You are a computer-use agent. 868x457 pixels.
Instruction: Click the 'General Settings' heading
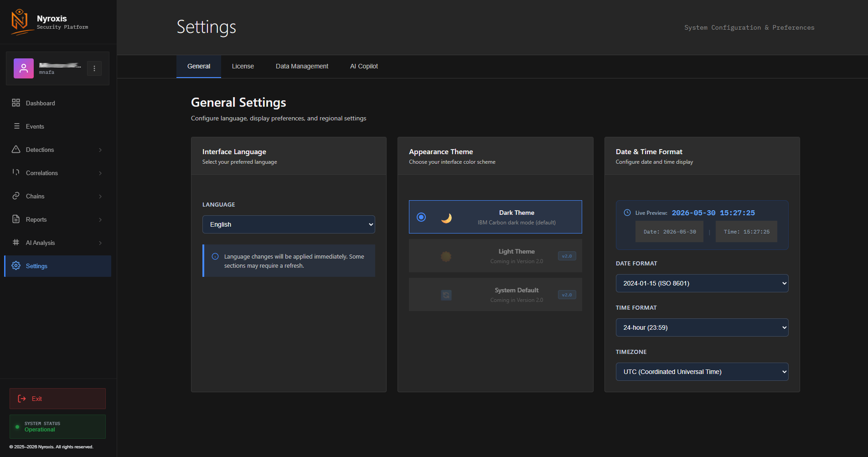[238, 103]
